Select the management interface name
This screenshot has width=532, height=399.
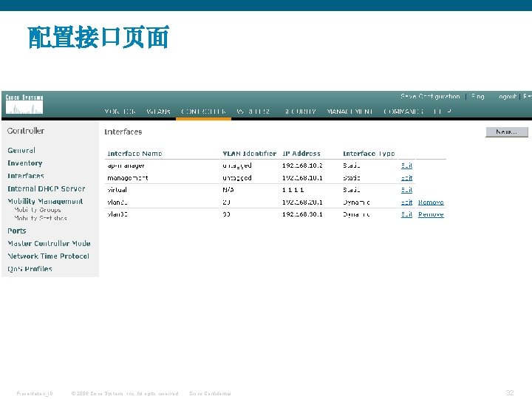pos(128,178)
